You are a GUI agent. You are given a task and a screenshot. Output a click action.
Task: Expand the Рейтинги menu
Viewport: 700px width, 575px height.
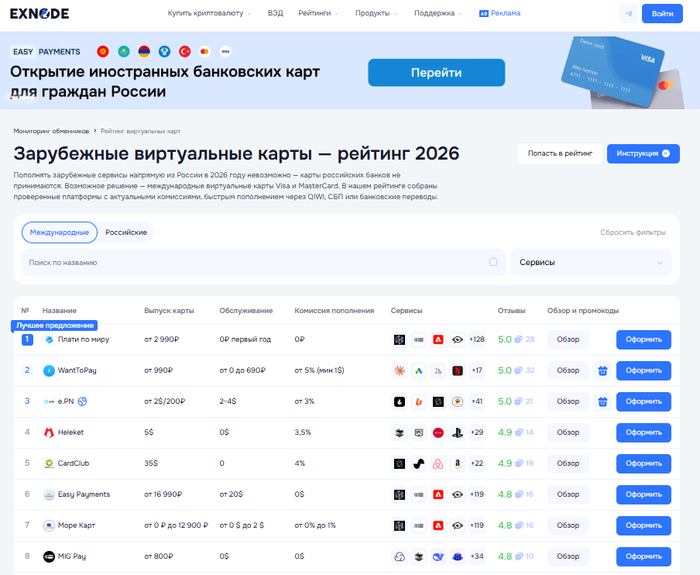coord(319,14)
